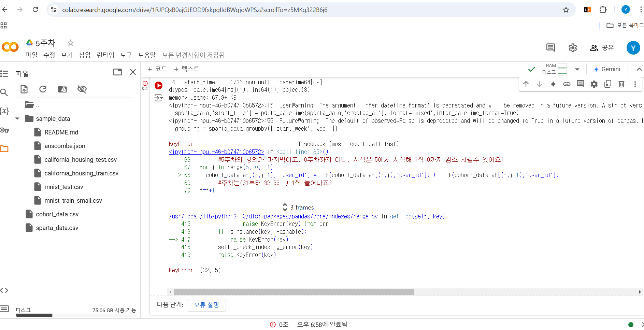
Task: Open more cell actions menu
Action: point(635,84)
